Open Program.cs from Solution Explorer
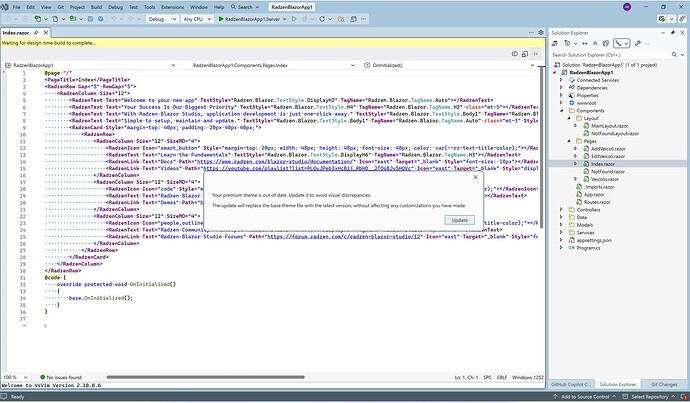The image size is (690, 403). (x=590, y=248)
